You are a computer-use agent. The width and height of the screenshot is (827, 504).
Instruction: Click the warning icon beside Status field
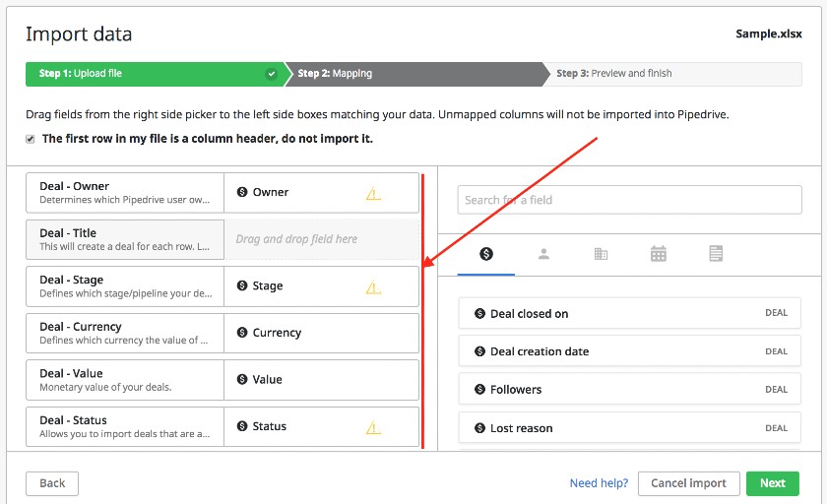373,427
